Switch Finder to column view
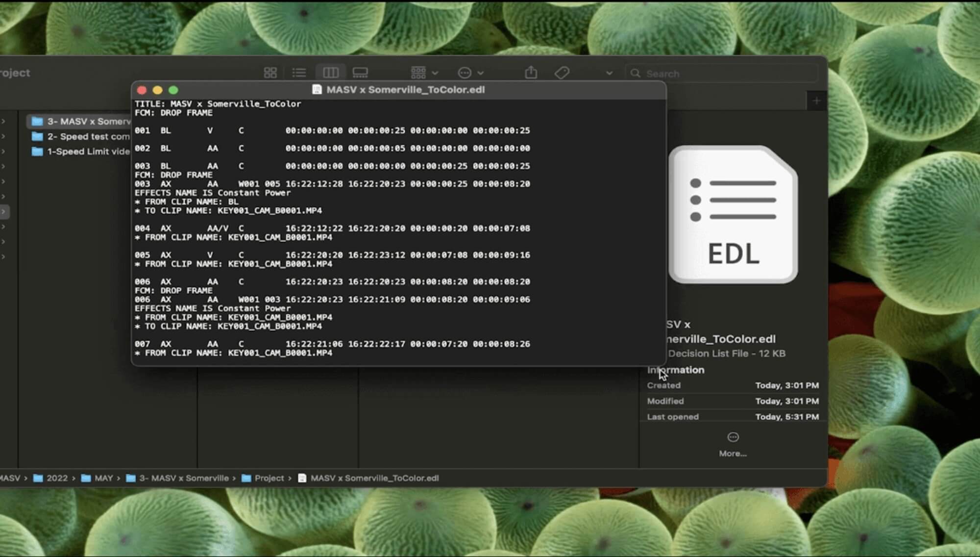The height and width of the screenshot is (557, 980). 331,73
